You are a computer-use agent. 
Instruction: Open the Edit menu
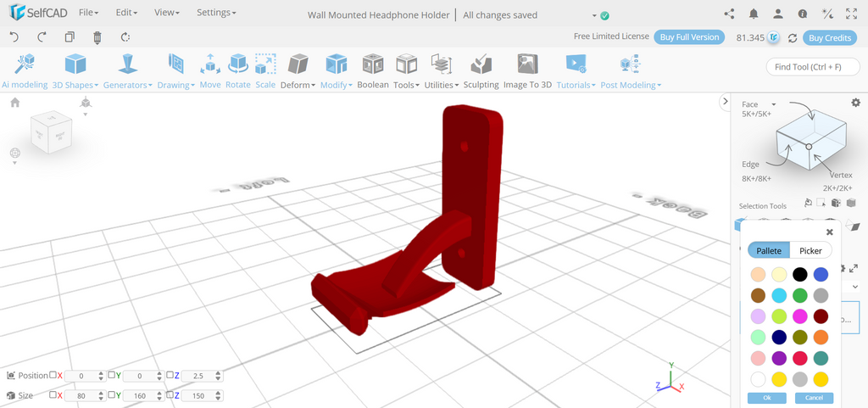pyautogui.click(x=126, y=12)
